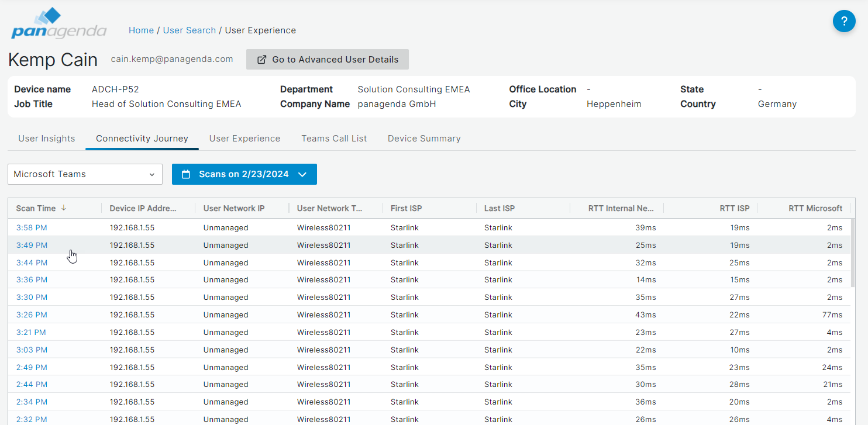Open the help question mark icon
Viewport: 868px width, 425px height.
point(844,22)
